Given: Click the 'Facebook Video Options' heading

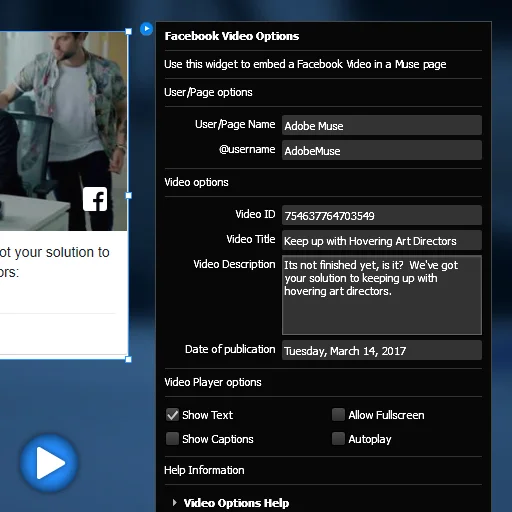Looking at the screenshot, I should click(232, 36).
